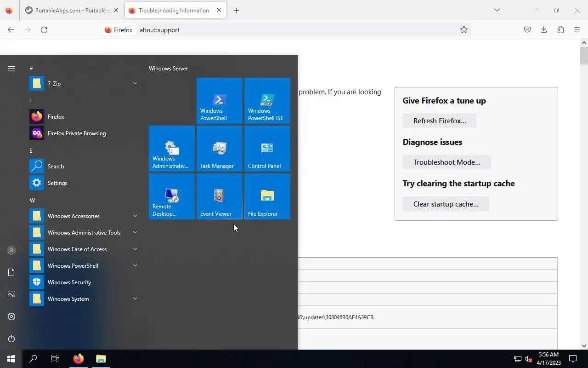
Task: Open the Windows Administrative Tools tile
Action: click(171, 149)
